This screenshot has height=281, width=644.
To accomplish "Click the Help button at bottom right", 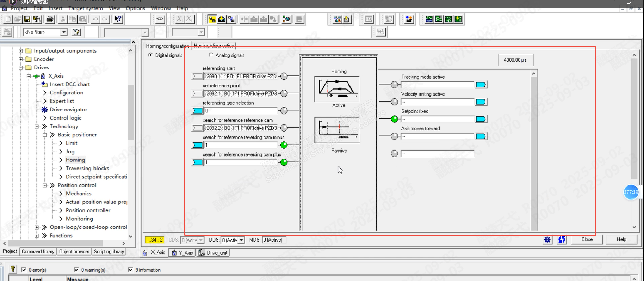I will click(621, 239).
